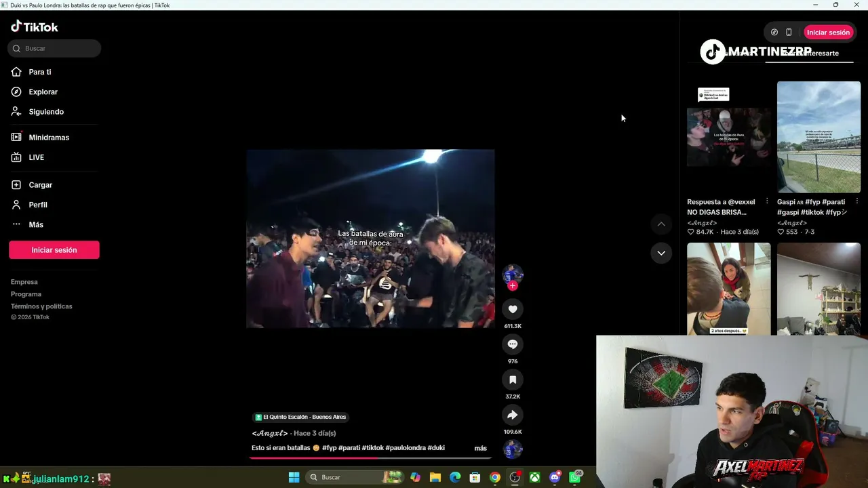Open options for 'Respuesta a @vexxel' card
The width and height of the screenshot is (868, 488).
point(767,201)
